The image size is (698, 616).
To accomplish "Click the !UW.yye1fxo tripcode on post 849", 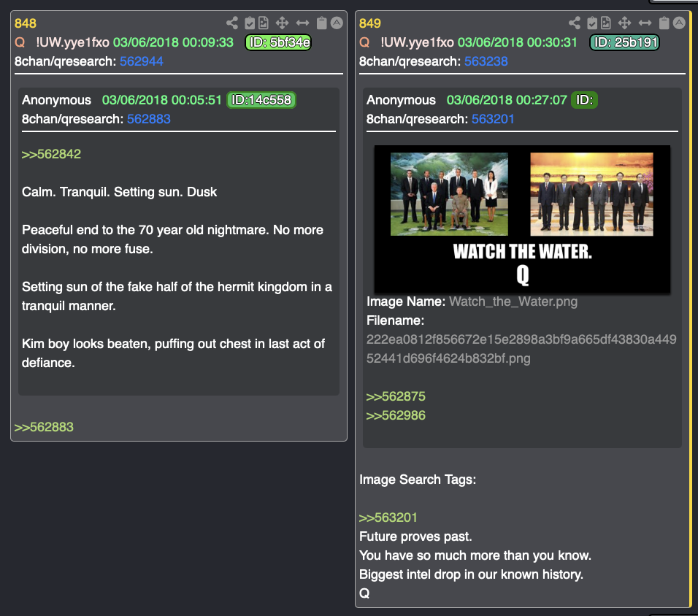I will tap(417, 42).
